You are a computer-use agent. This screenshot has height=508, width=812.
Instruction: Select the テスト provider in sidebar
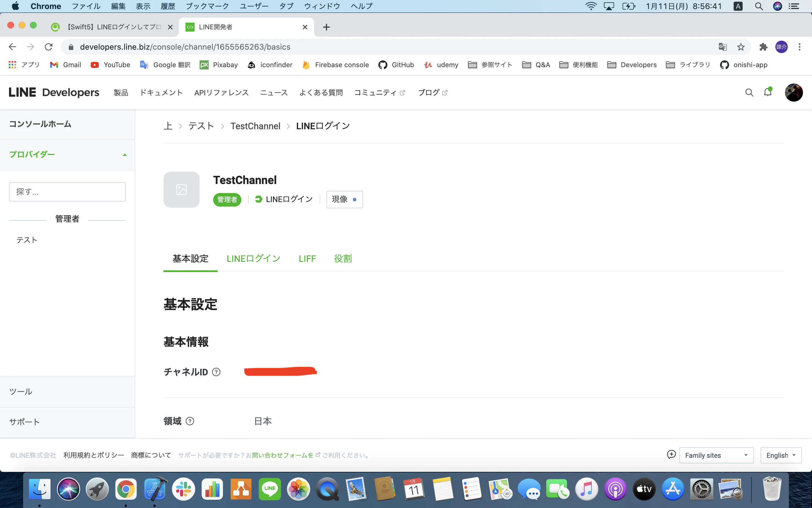click(x=27, y=240)
